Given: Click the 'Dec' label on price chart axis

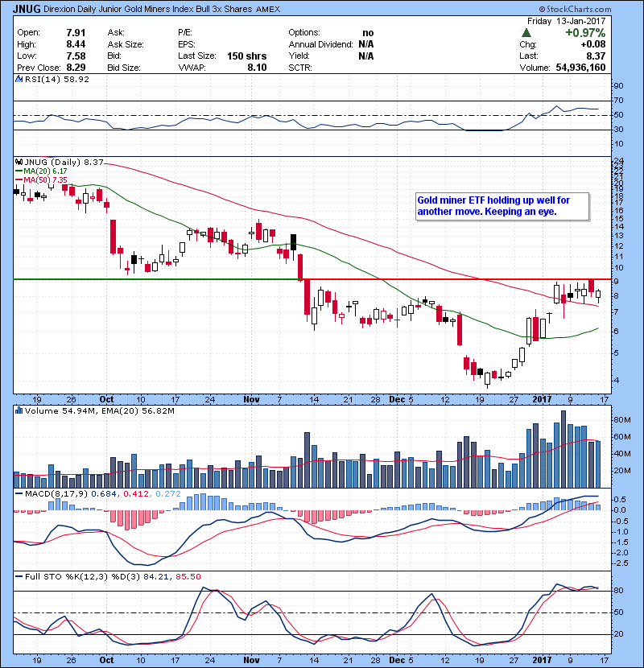Looking at the screenshot, I should click(397, 400).
